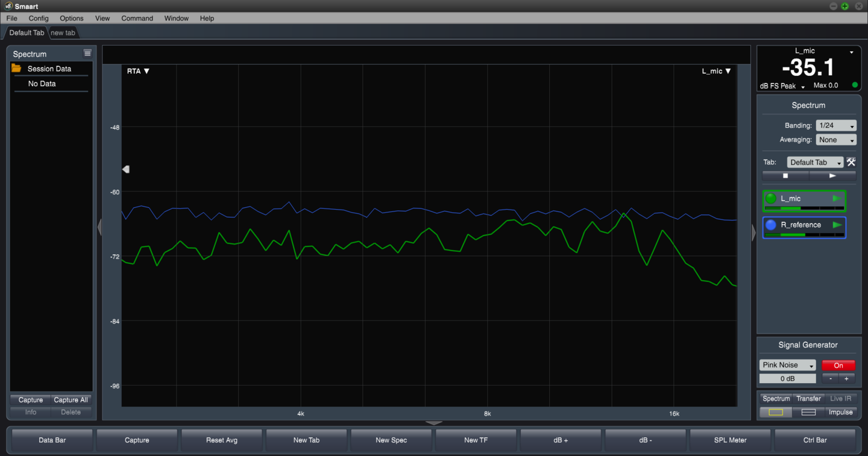
Task: Toggle the blue R_reference color indicator
Action: pos(771,225)
